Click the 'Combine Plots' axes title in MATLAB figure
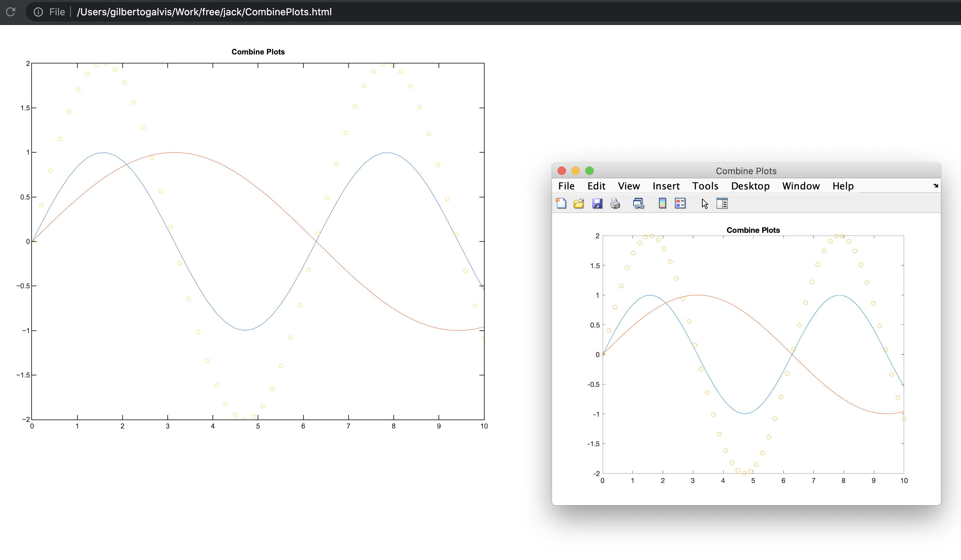This screenshot has width=961, height=560. coord(753,230)
